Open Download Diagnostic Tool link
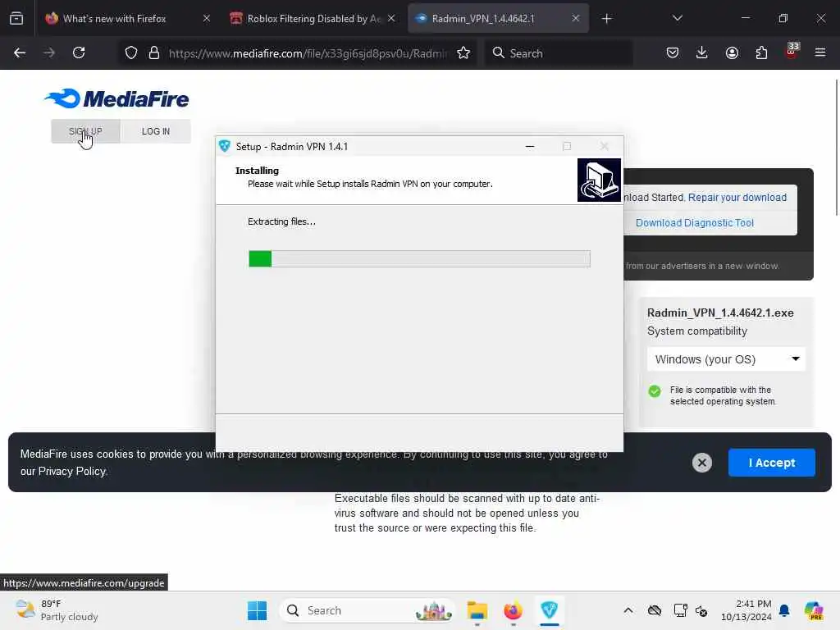The height and width of the screenshot is (630, 840). (x=695, y=223)
